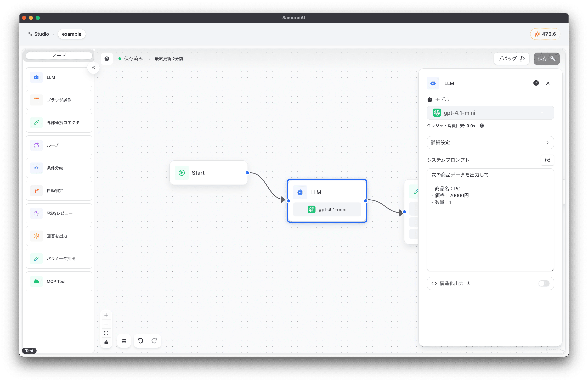
Task: Click the canvas zoom out minus icon
Action: (x=106, y=324)
